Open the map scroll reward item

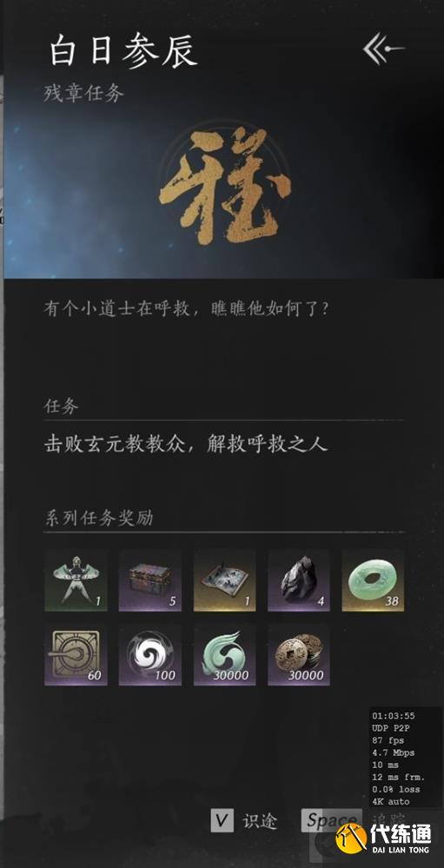(x=225, y=580)
